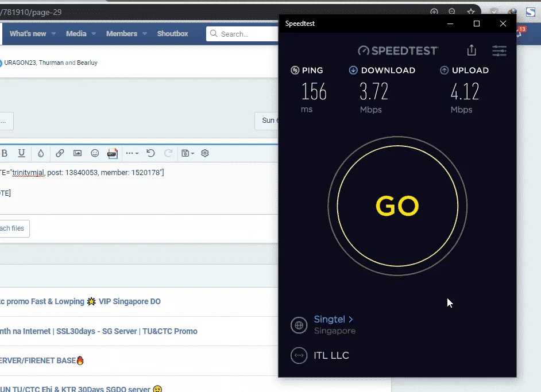Click the Download arrow icon
This screenshot has height=392, width=541.
pos(353,71)
